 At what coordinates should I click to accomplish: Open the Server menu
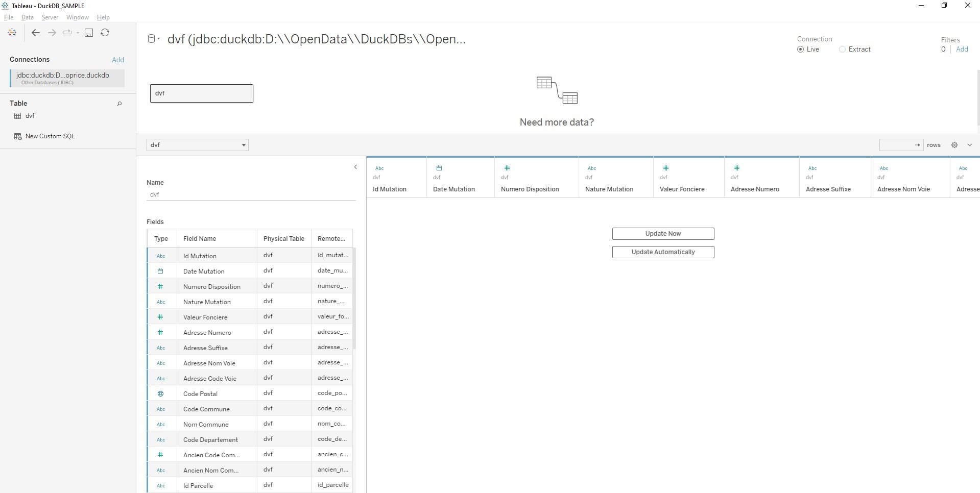pyautogui.click(x=50, y=17)
